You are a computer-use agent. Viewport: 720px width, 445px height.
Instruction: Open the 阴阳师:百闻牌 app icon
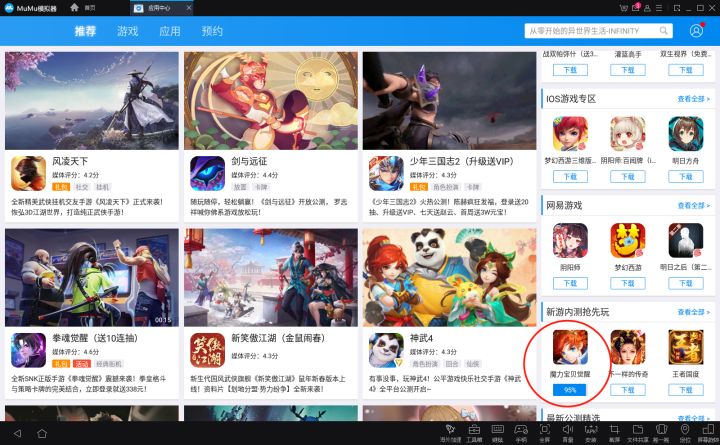628,134
